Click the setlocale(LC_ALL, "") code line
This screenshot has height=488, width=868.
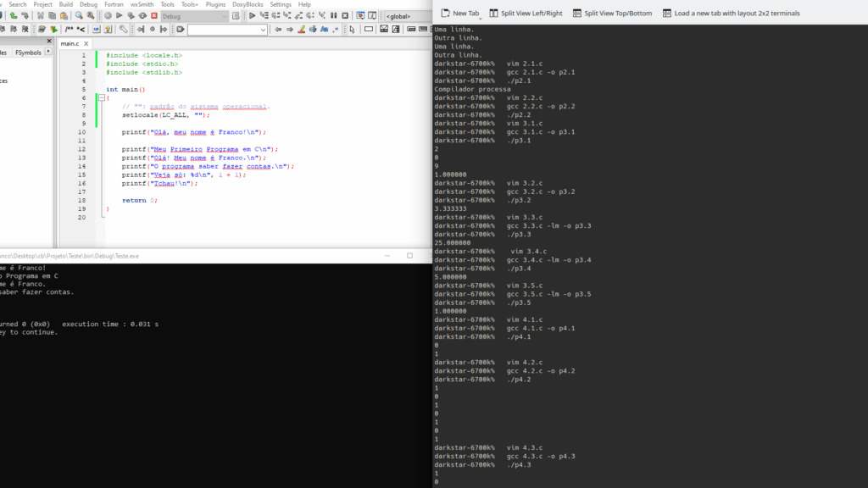[x=165, y=115]
